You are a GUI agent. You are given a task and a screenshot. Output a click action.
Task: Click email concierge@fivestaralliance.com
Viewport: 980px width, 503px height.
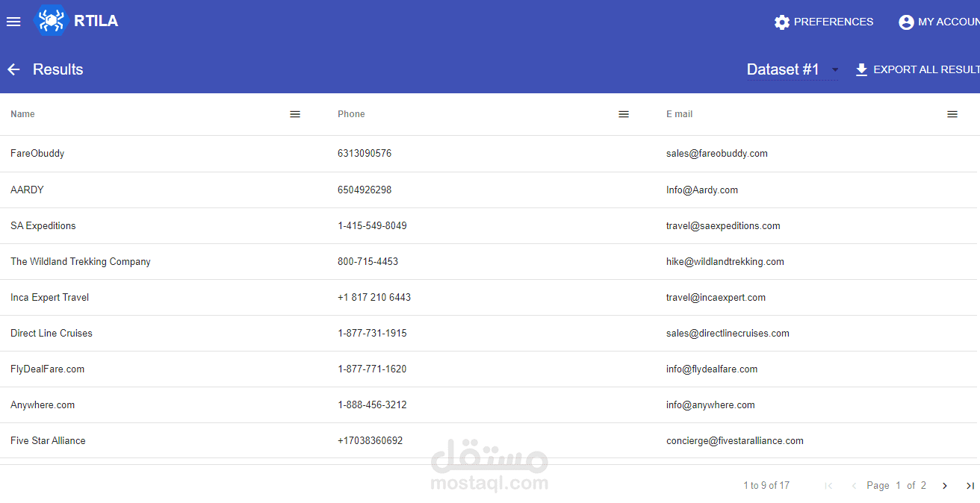click(735, 440)
